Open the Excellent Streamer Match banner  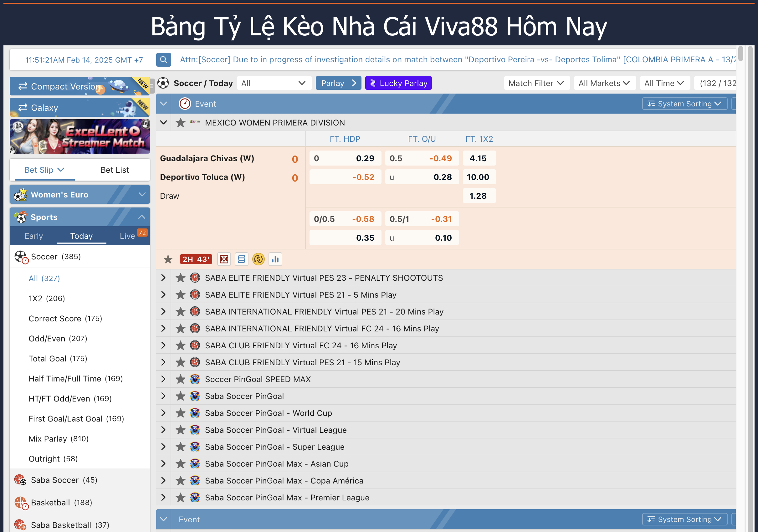click(79, 137)
